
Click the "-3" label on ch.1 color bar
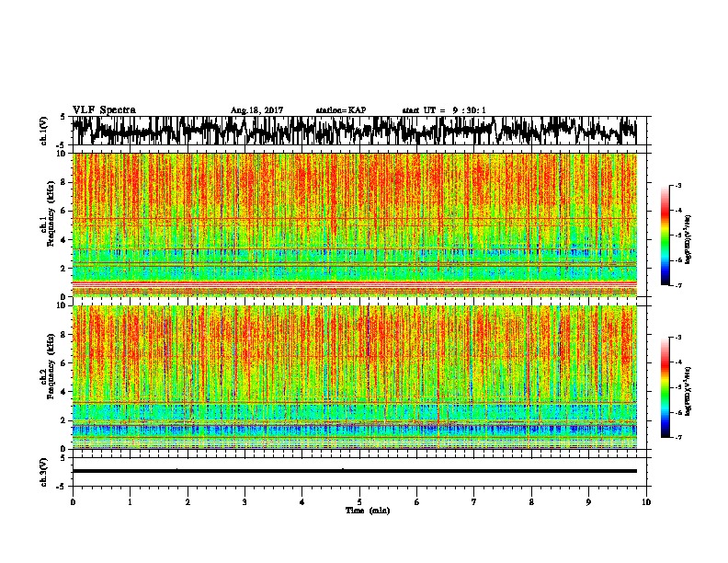point(678,186)
